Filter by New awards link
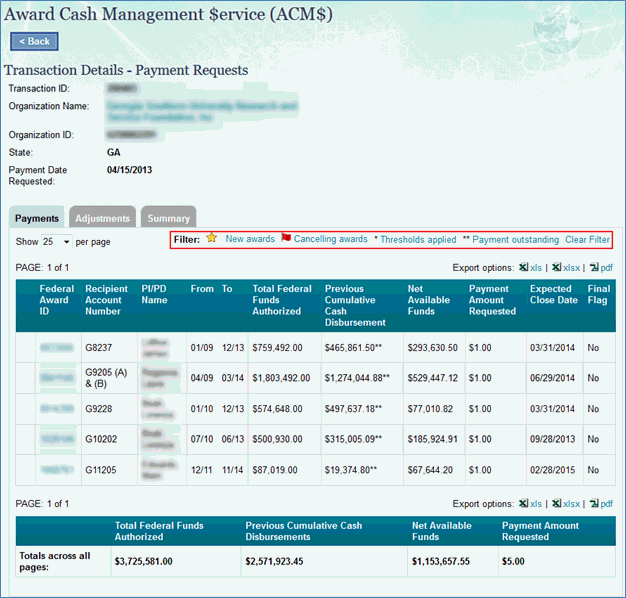Image resolution: width=626 pixels, height=598 pixels. (250, 240)
